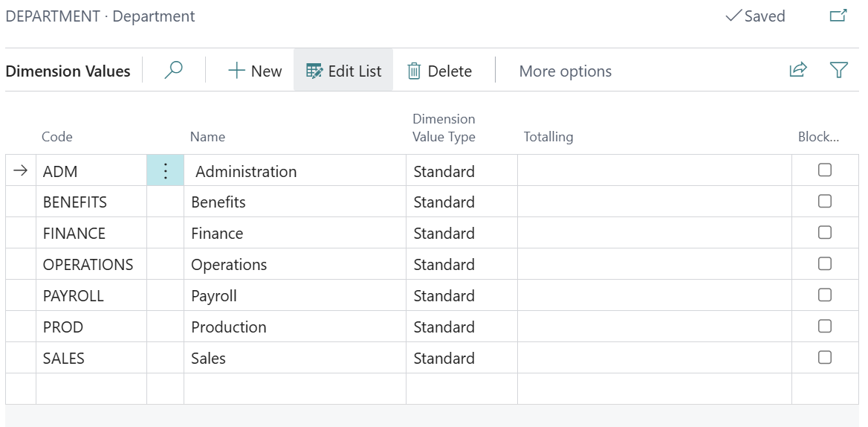Image resolution: width=868 pixels, height=427 pixels.
Task: Click the share icon in the toolbar
Action: (797, 71)
